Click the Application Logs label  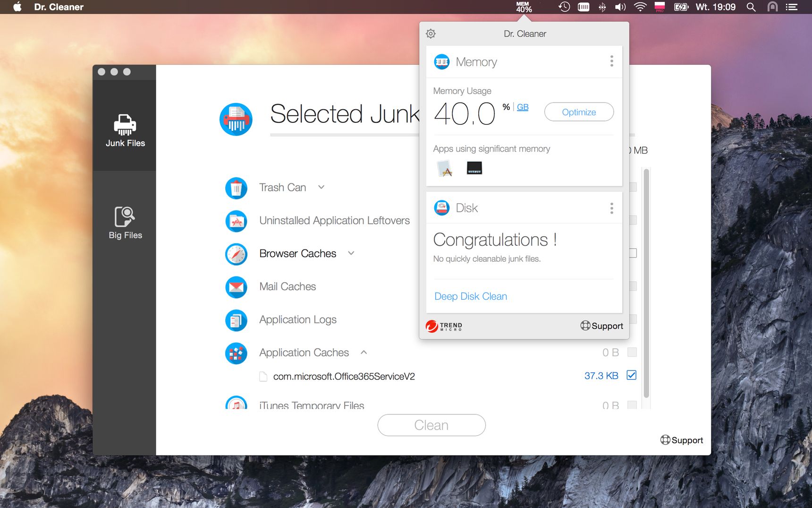(298, 320)
